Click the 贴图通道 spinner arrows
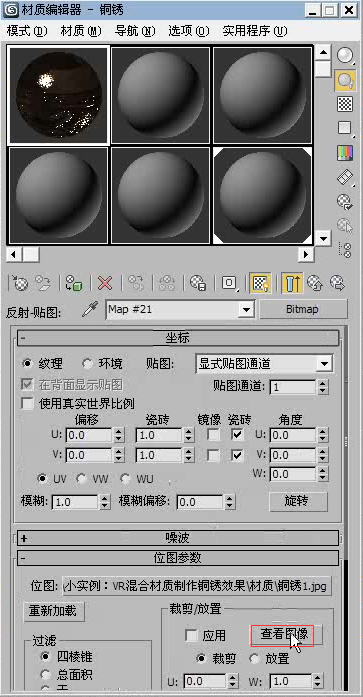 point(323,387)
